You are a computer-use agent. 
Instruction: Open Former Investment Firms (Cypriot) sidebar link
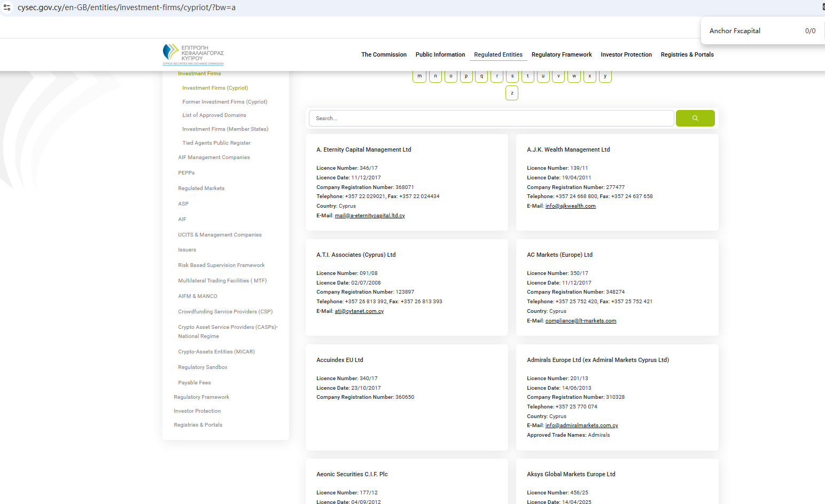pos(224,101)
